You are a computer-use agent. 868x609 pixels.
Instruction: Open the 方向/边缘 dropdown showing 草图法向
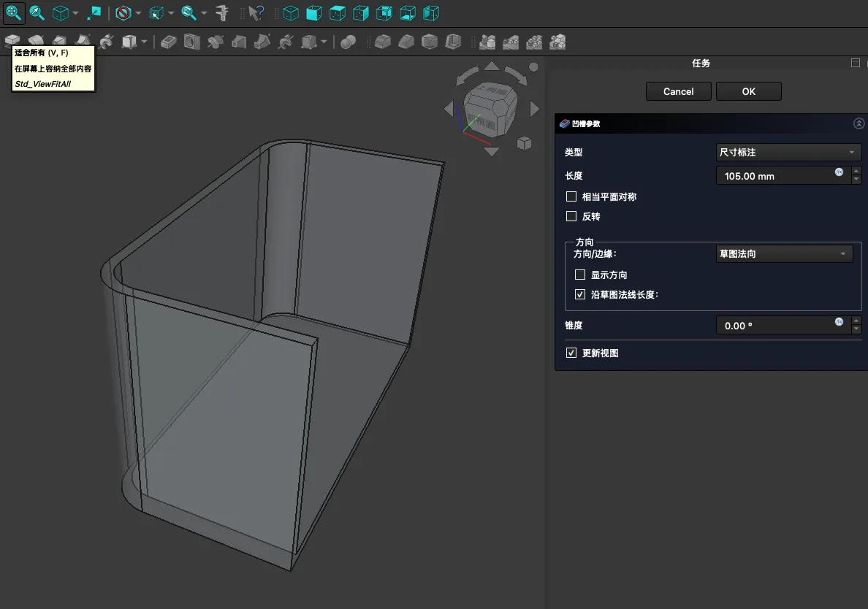(783, 254)
